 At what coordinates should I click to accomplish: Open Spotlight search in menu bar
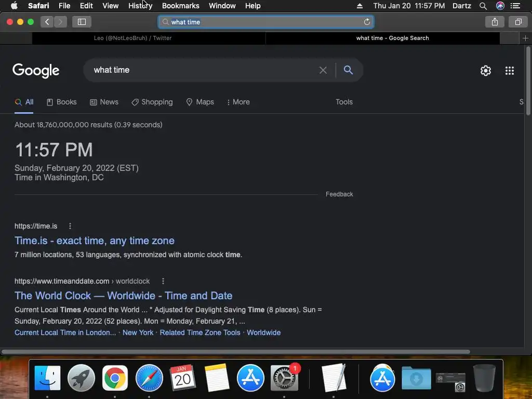[483, 6]
